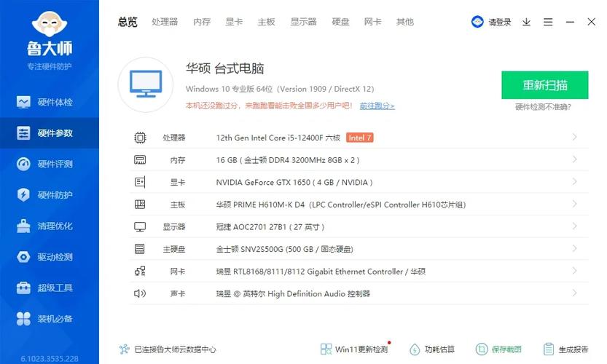This screenshot has height=364, width=607.
Task: Select text 金士顿 SNV2S500G
Action: (250, 249)
